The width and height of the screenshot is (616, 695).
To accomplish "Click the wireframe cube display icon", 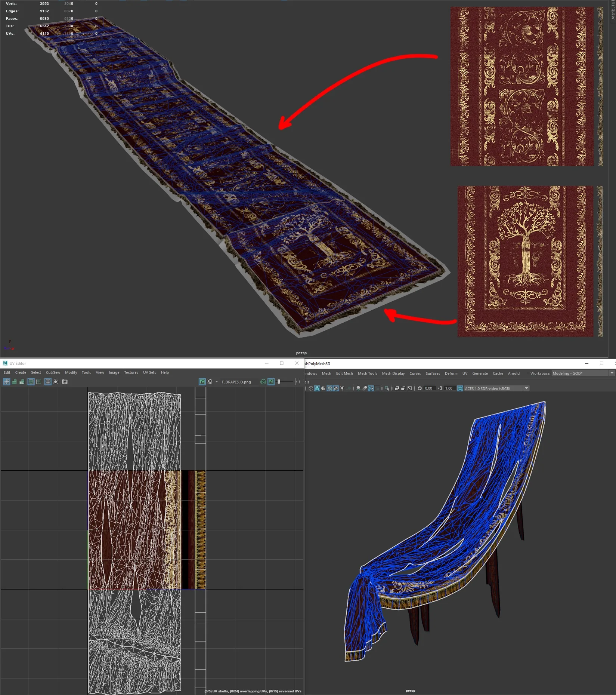I will tap(311, 388).
